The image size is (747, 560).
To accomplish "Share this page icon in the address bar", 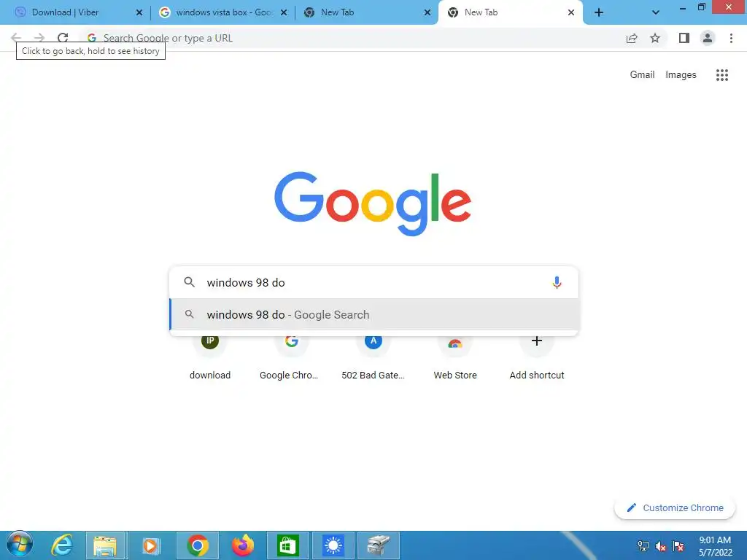I will click(632, 38).
